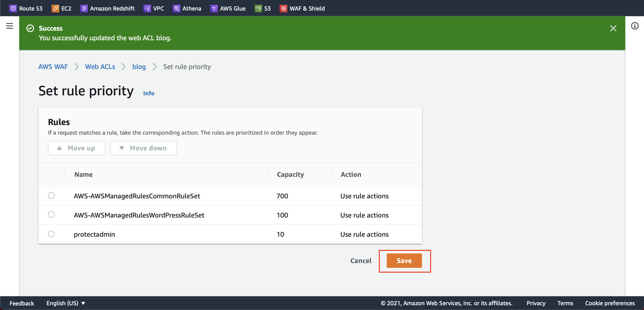
Task: Click the AWS Glue icon
Action: coord(214,8)
